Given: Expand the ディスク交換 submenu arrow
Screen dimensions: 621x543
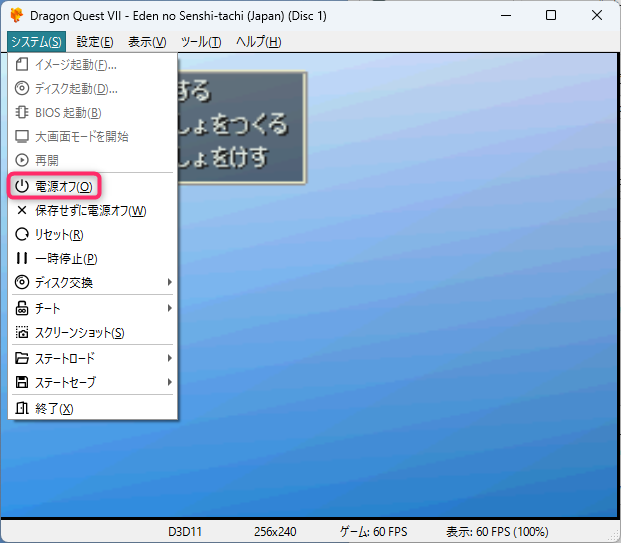Looking at the screenshot, I should 169,283.
